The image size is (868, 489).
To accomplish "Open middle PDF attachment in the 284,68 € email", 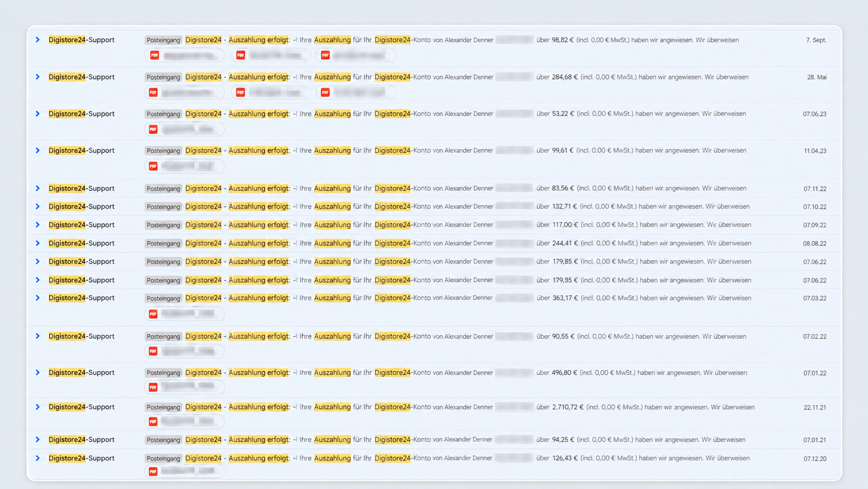I will tap(270, 92).
